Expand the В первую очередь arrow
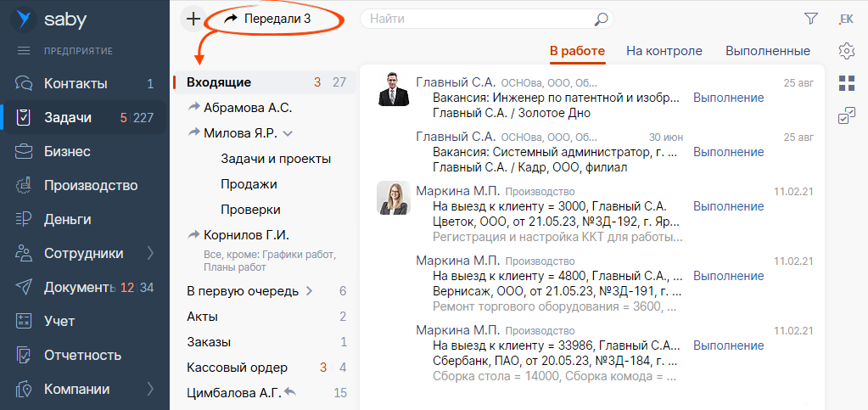 (310, 291)
